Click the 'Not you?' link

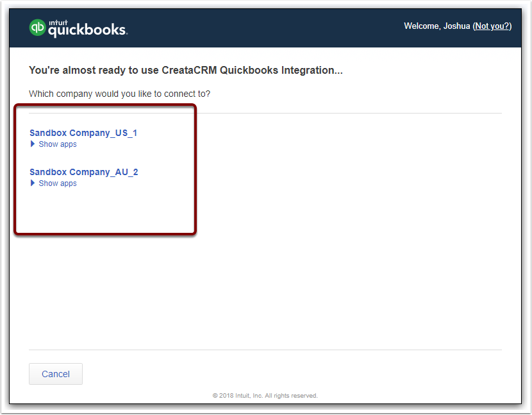tap(492, 26)
